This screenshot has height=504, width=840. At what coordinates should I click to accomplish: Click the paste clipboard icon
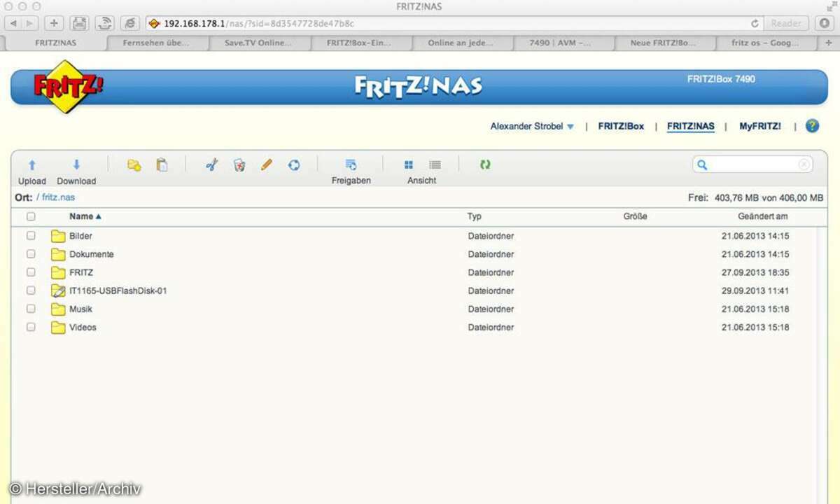162,165
